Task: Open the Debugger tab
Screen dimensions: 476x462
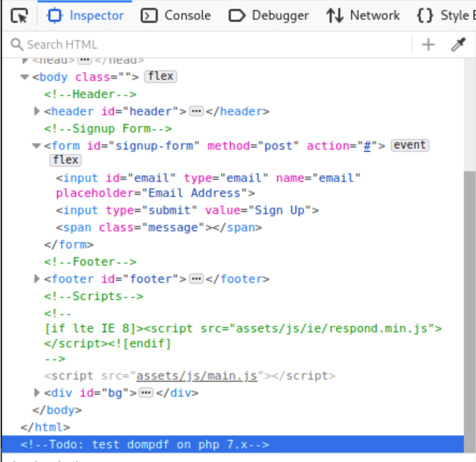Action: pos(268,16)
